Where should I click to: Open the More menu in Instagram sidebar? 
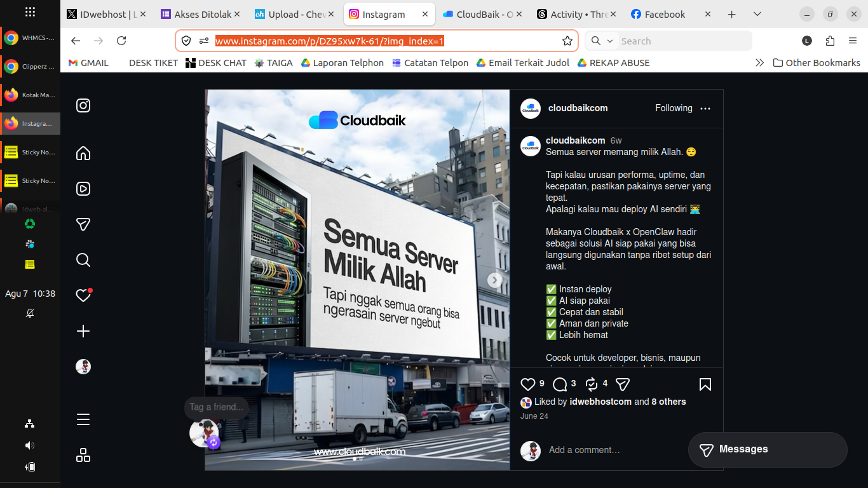click(83, 419)
